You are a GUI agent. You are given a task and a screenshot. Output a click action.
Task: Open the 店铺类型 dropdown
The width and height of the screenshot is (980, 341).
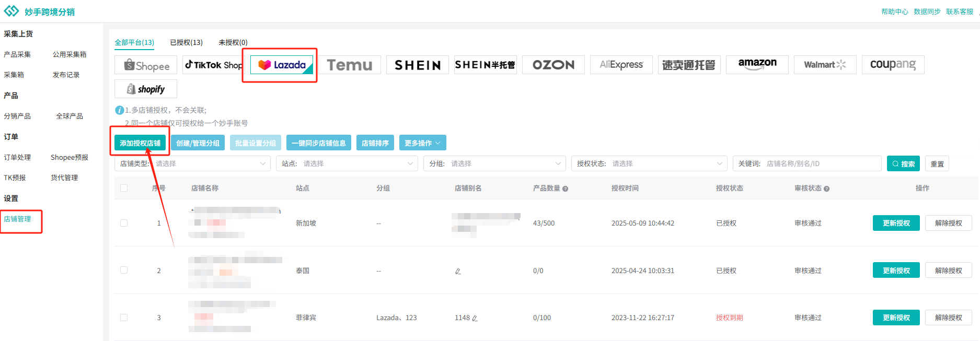click(192, 163)
